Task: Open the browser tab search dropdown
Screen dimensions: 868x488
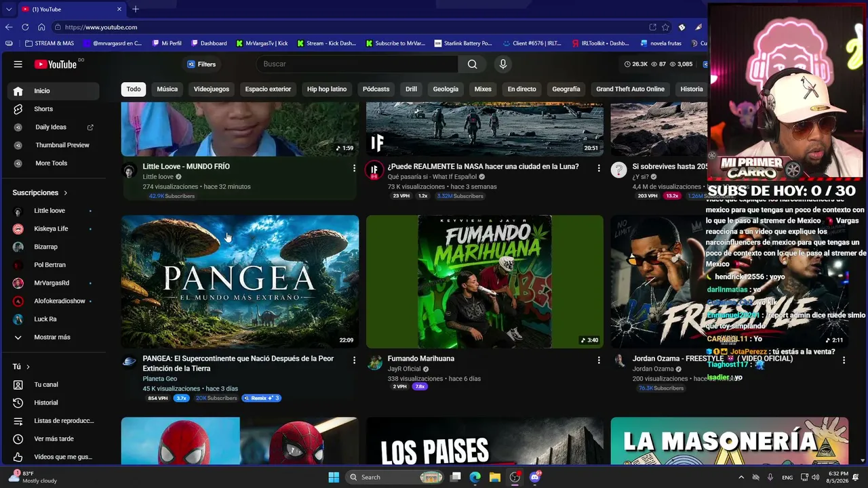Action: coord(9,9)
